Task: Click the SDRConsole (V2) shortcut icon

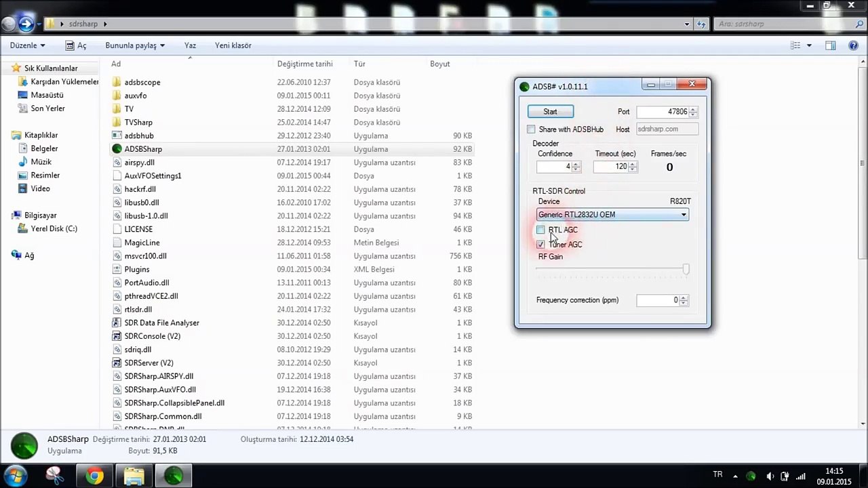Action: click(x=117, y=336)
